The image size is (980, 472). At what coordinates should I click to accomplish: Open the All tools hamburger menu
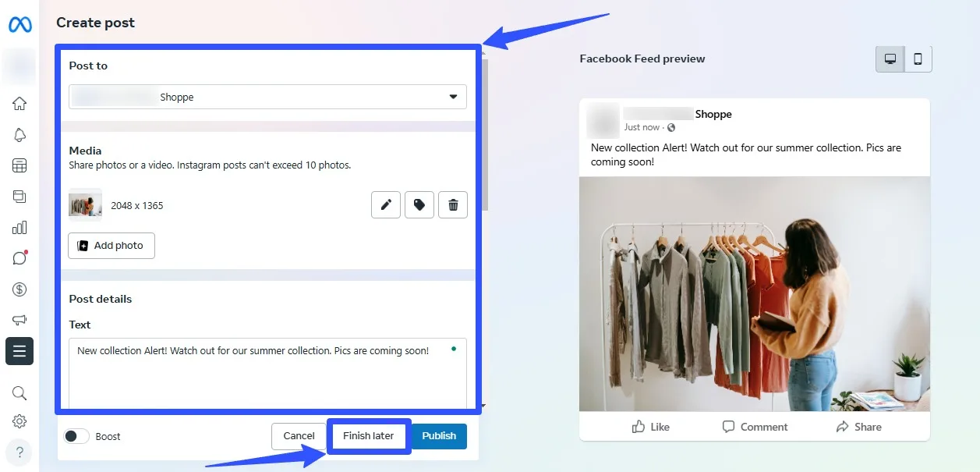click(x=19, y=351)
